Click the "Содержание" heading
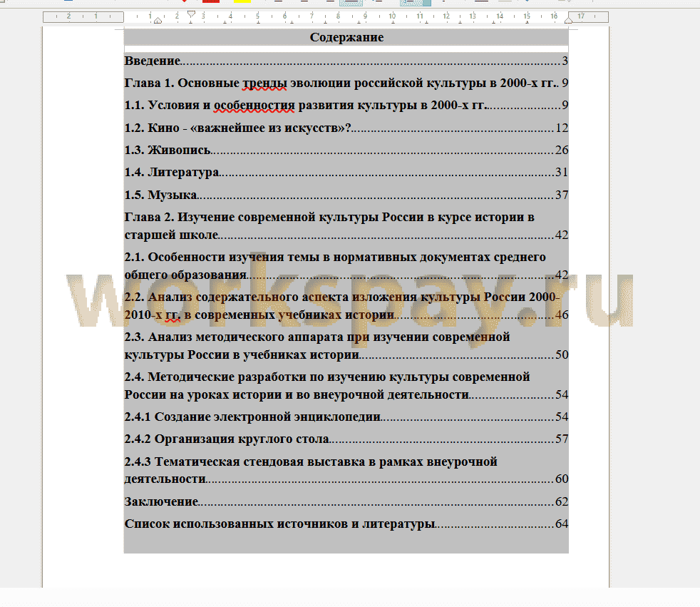This screenshot has width=700, height=607. (346, 37)
